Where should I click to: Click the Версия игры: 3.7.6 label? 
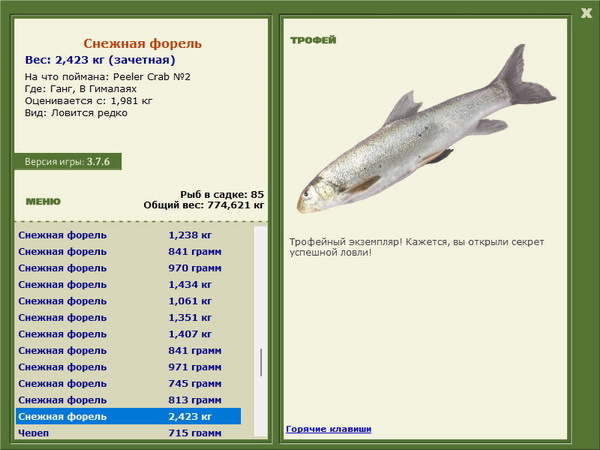point(67,161)
